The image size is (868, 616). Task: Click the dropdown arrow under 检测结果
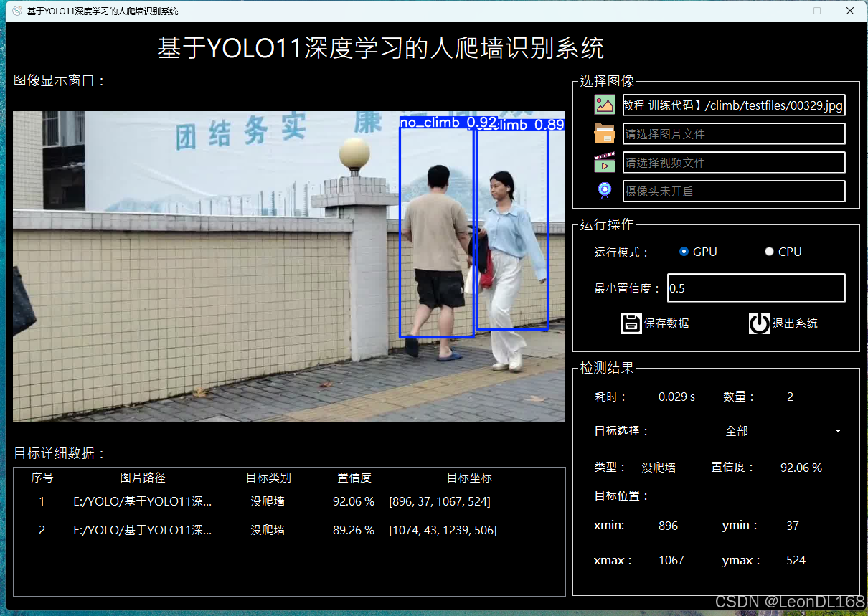coord(837,431)
